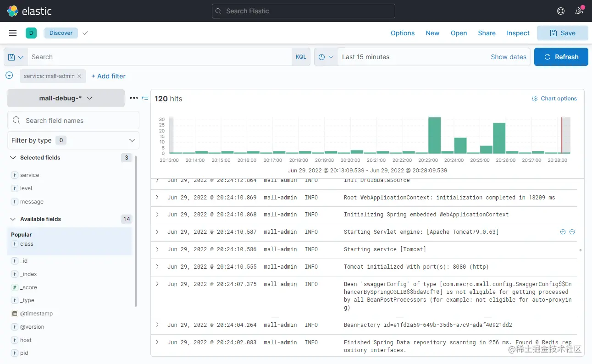This screenshot has width=592, height=364.
Task: Click the field list sidebar scrollbar
Action: pos(136,231)
